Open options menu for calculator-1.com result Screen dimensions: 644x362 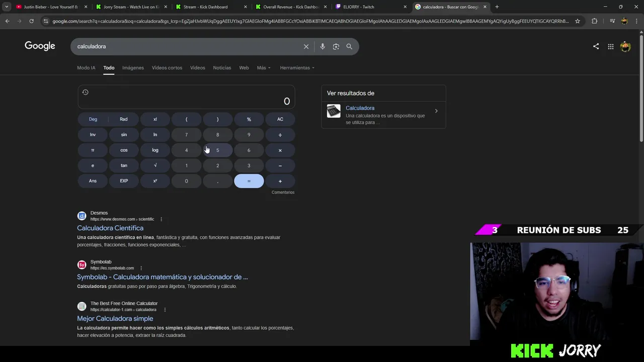coord(165,310)
